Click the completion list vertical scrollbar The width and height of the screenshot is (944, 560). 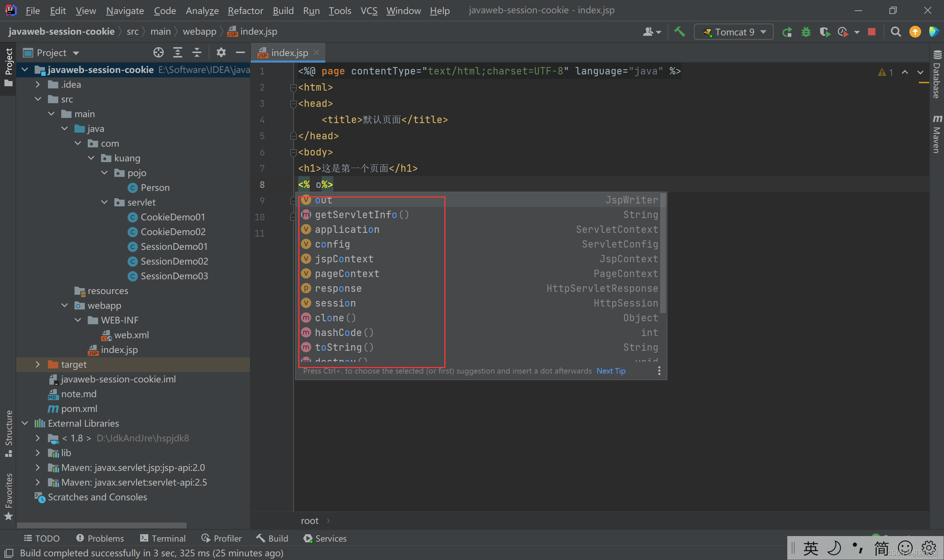tap(663, 253)
